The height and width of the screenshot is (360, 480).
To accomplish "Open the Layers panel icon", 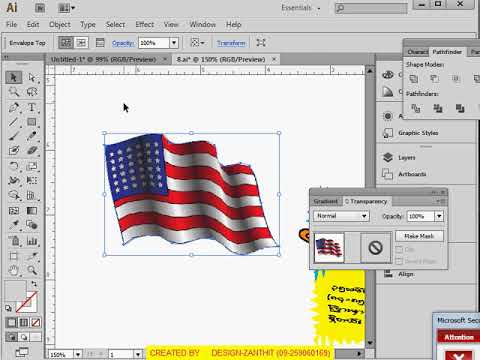I will (388, 157).
